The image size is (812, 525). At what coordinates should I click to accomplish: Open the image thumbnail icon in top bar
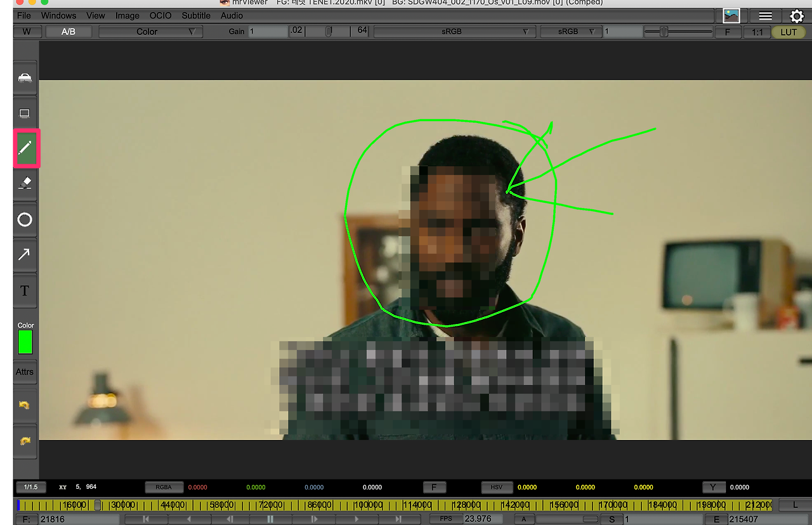pos(731,16)
